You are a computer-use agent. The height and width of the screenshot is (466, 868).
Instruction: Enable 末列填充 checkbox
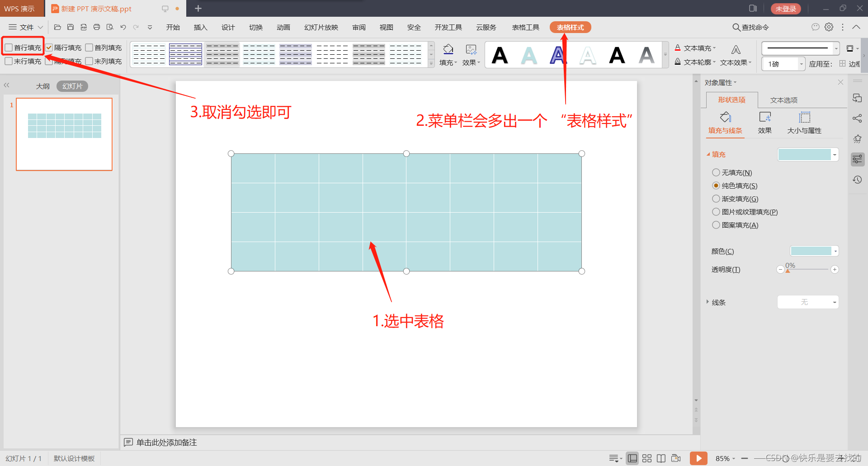click(89, 61)
